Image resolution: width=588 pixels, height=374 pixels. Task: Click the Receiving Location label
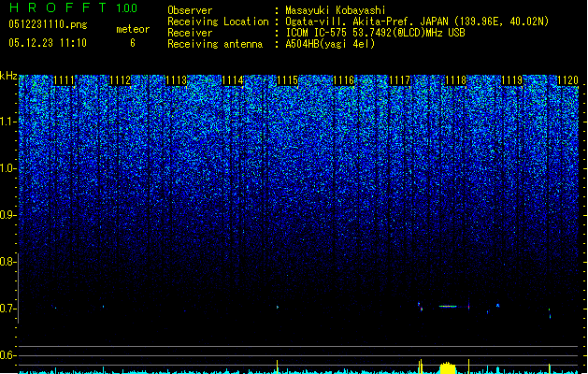tap(218, 22)
